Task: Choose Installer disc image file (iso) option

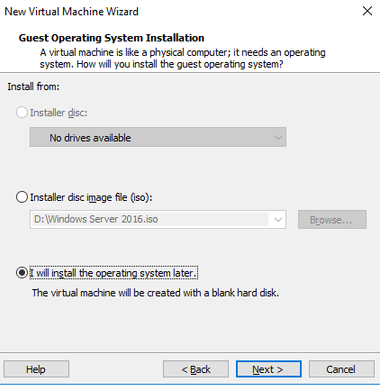Action: pyautogui.click(x=22, y=197)
